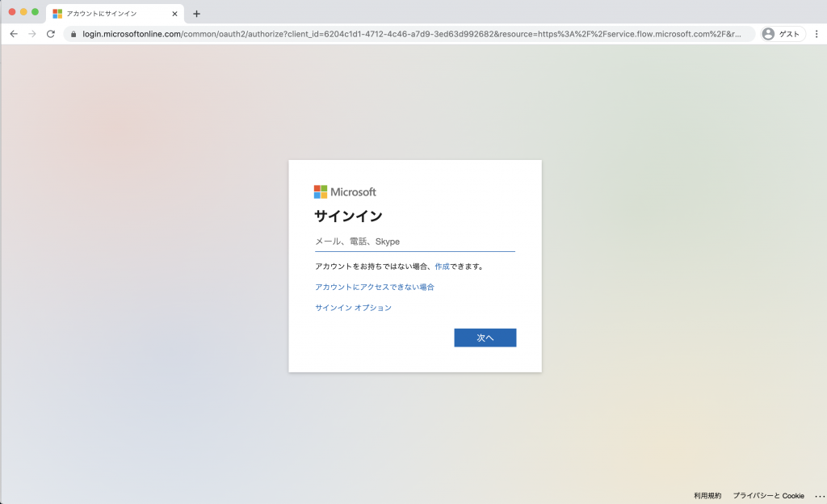This screenshot has height=504, width=827.
Task: Focus the メール、電話、Skype input field
Action: click(415, 241)
